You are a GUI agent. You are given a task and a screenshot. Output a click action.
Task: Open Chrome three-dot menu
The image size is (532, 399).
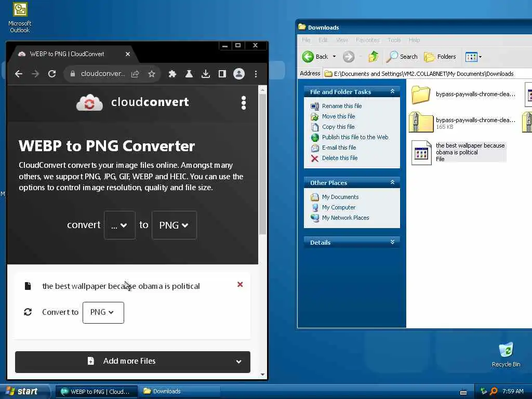click(256, 74)
